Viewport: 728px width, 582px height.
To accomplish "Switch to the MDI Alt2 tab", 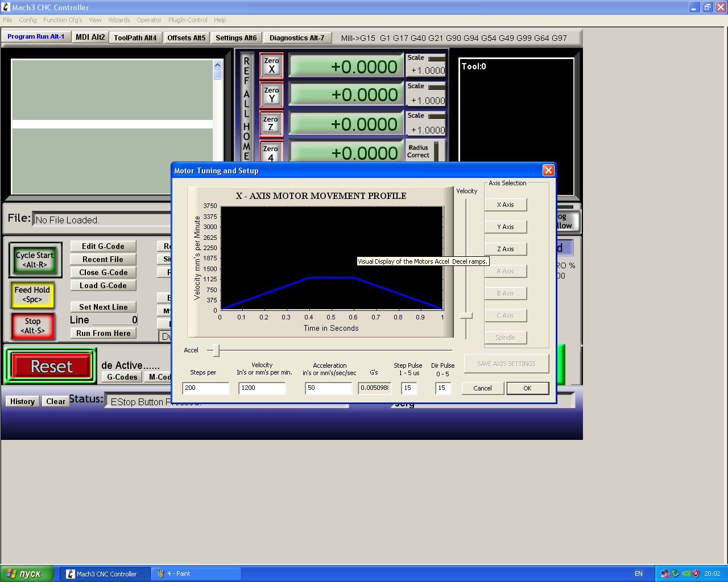I will click(x=90, y=37).
